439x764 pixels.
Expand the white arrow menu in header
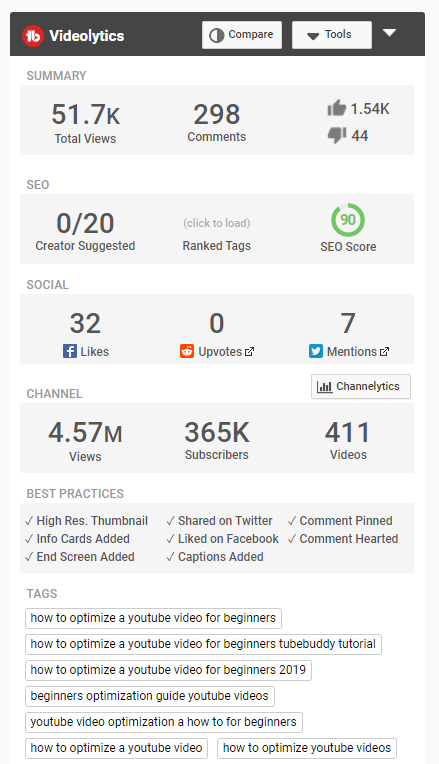point(389,33)
